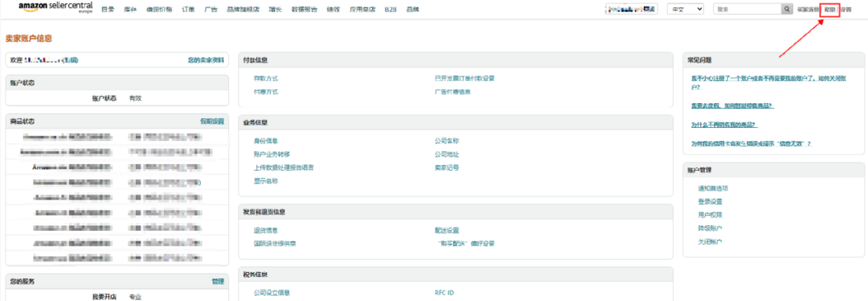
Task: Open the 存款方式 link
Action: point(266,78)
